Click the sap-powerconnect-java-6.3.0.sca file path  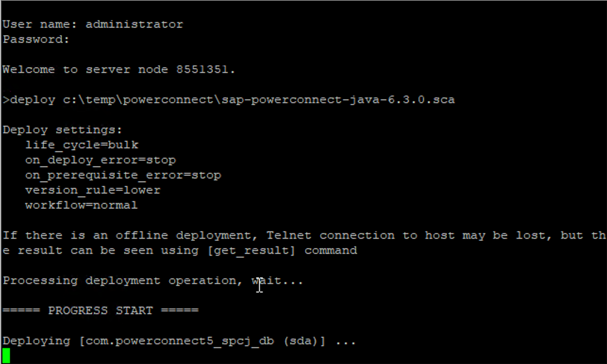tap(259, 100)
